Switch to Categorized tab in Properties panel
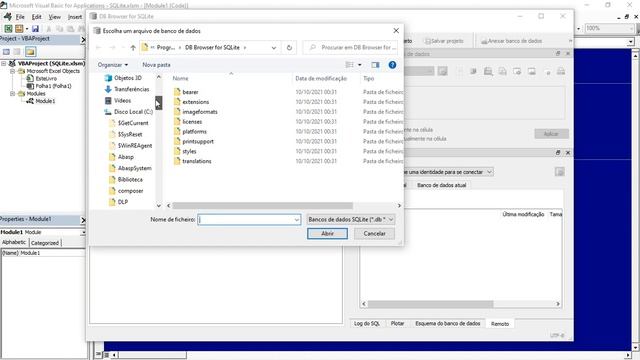The width and height of the screenshot is (640, 360). 45,242
